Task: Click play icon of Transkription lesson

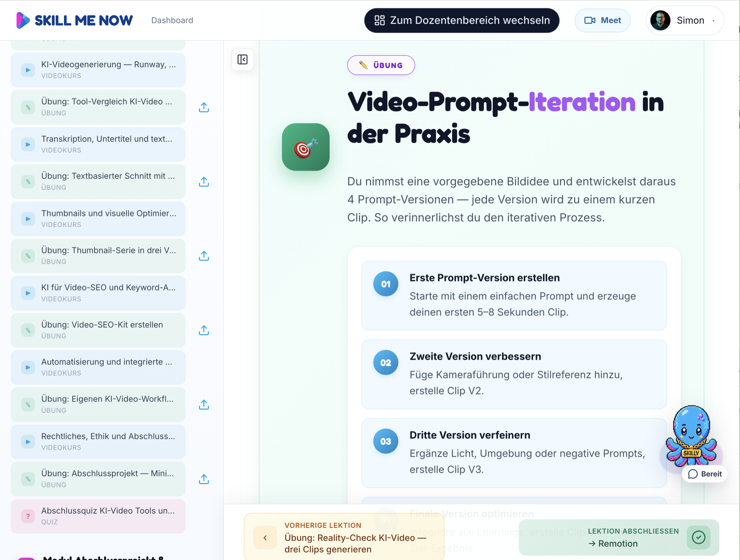Action: pyautogui.click(x=28, y=145)
